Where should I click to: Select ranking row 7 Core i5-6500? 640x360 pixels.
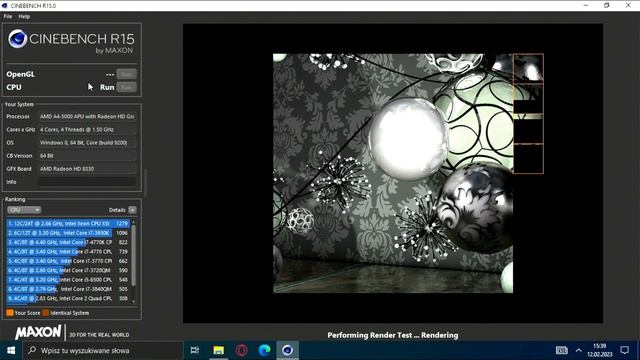(x=68, y=280)
